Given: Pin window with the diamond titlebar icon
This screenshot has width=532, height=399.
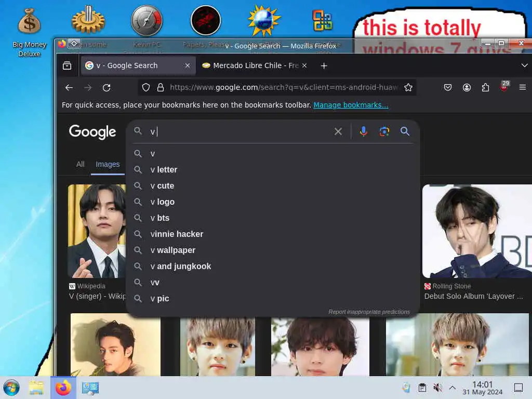Looking at the screenshot, I should (x=74, y=44).
